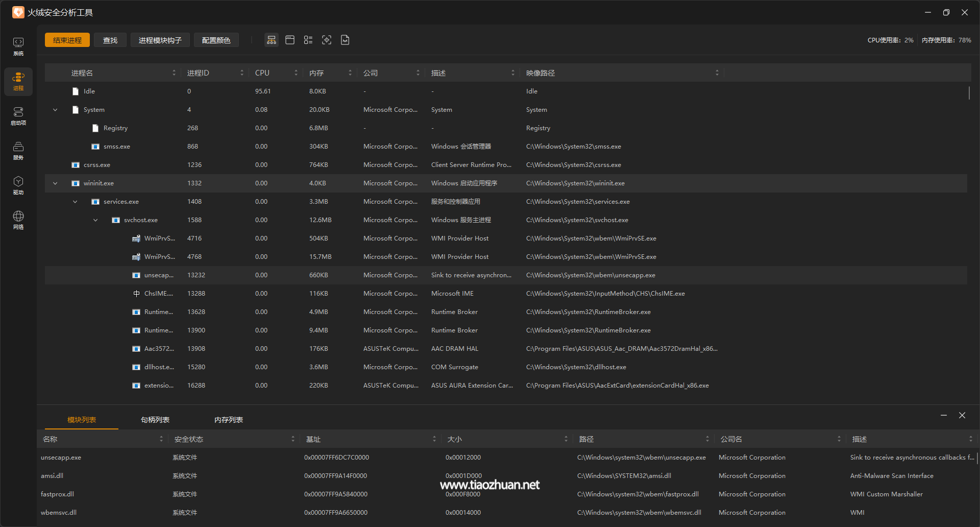Click the list view toolbar icon
The image size is (980, 527).
(x=308, y=40)
